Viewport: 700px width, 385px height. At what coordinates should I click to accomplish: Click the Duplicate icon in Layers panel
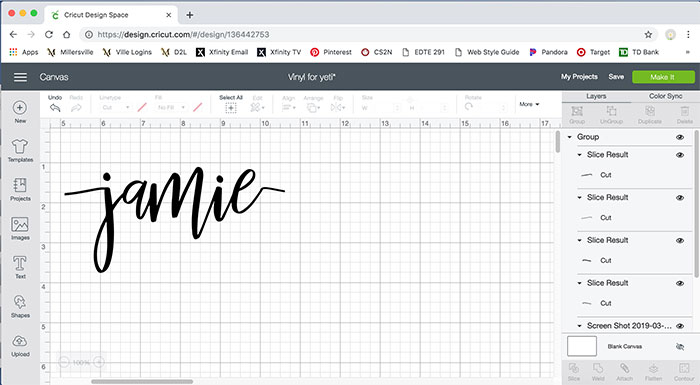pyautogui.click(x=650, y=111)
